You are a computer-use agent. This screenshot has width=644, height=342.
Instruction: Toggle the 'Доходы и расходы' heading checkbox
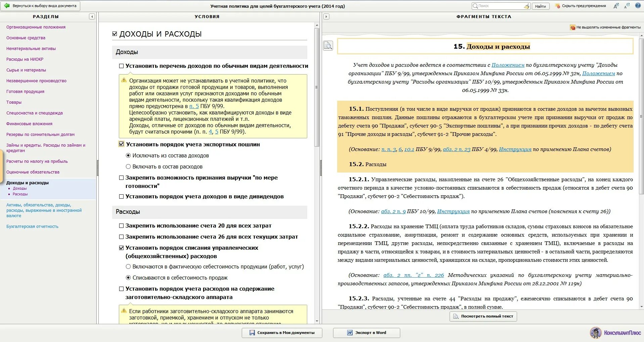(114, 34)
